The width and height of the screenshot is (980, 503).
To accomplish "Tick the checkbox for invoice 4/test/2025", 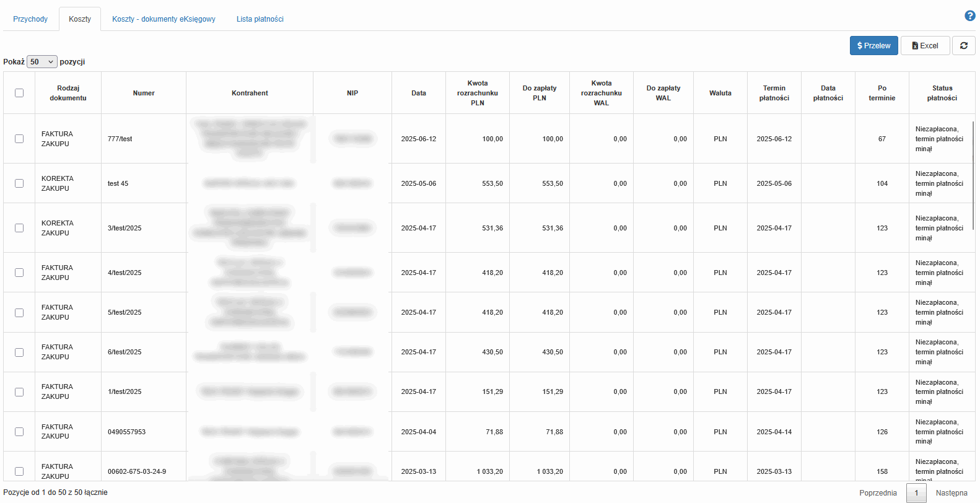I will (x=19, y=273).
